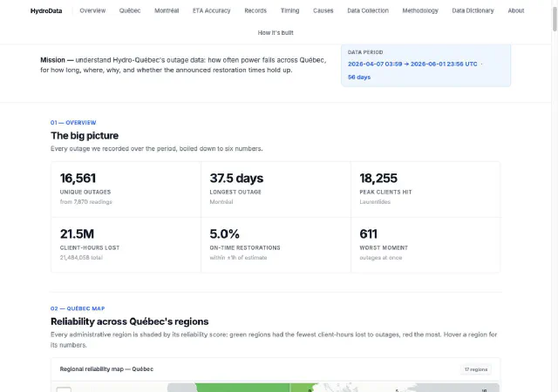The width and height of the screenshot is (558, 392).
Task: Click the Laurentides caption
Action: pos(375,202)
